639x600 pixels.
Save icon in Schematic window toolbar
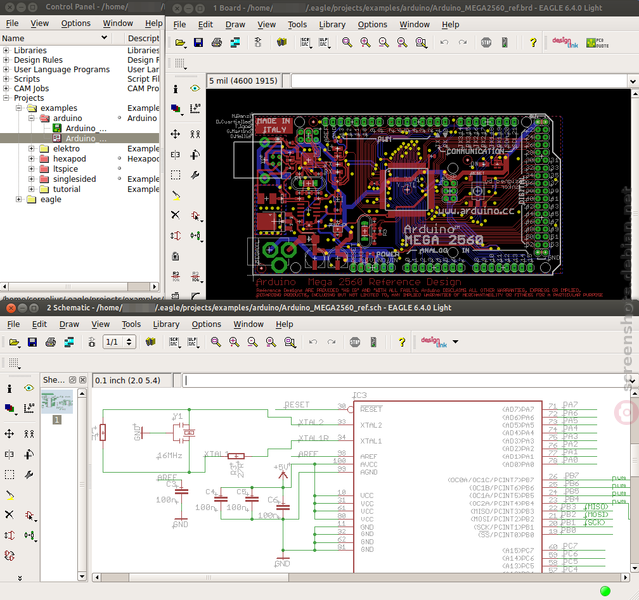pyautogui.click(x=33, y=342)
